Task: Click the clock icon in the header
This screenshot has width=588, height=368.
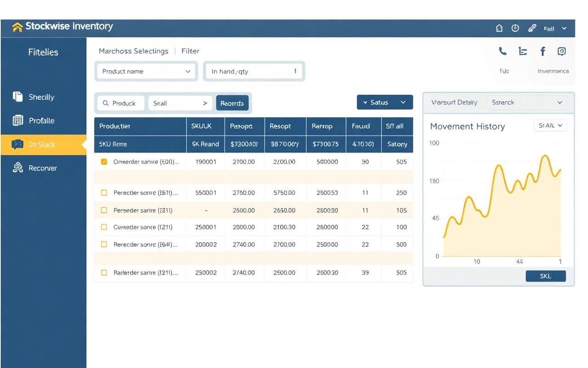Action: [x=515, y=28]
